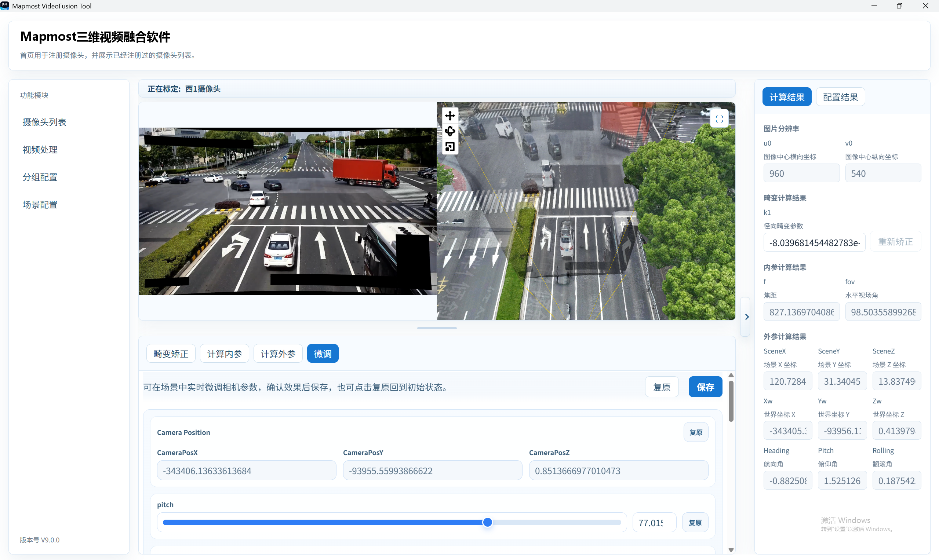
Task: Go to 视频处理 module
Action: pos(40,149)
